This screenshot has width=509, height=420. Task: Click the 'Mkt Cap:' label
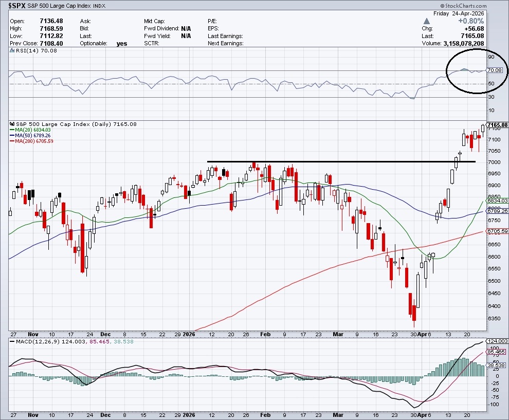coord(155,21)
